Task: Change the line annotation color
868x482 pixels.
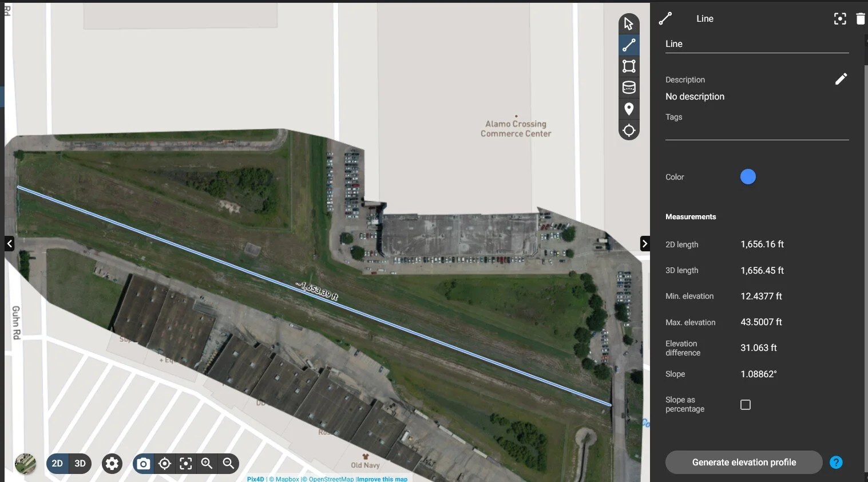Action: [x=748, y=176]
